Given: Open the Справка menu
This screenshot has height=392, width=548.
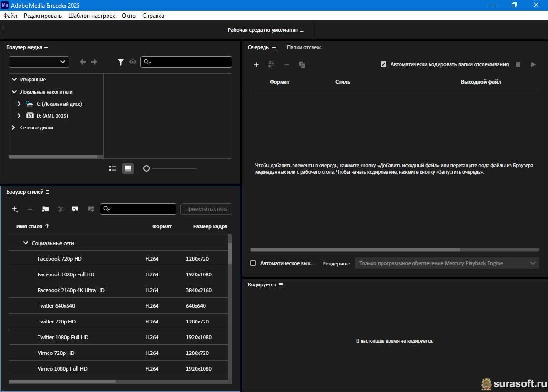Looking at the screenshot, I should coord(153,16).
